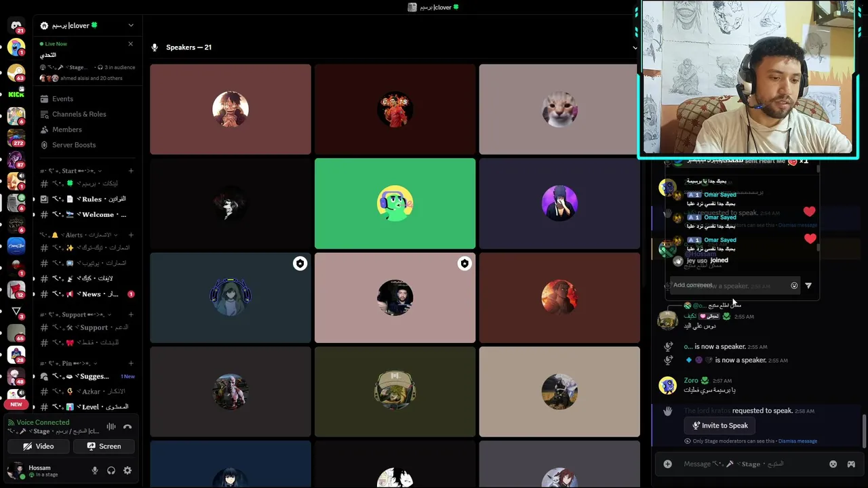Deafen audio with headphones icon
This screenshot has width=868, height=488.
111,470
